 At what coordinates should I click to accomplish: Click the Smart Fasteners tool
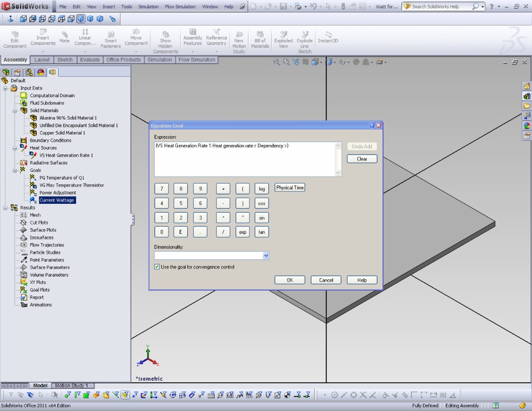pos(111,40)
